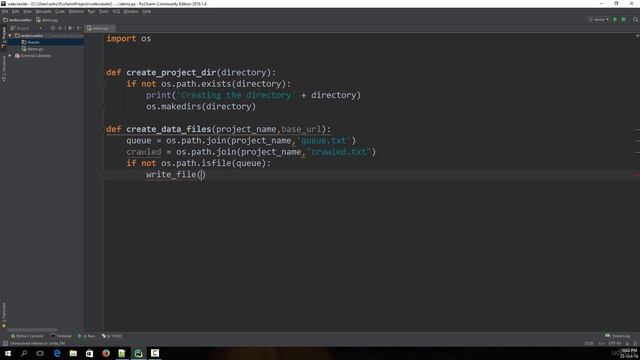Open the Event Log panel
This screenshot has height=360, width=640.
coord(618,336)
